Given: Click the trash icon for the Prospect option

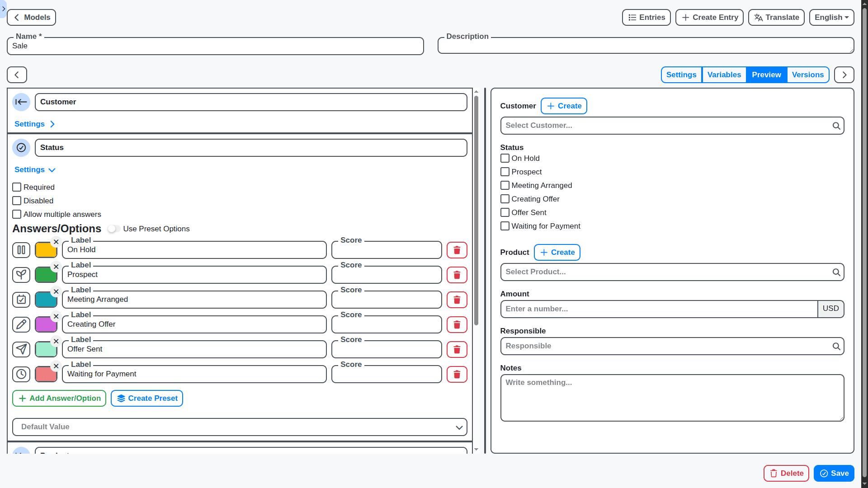Looking at the screenshot, I should [457, 275].
